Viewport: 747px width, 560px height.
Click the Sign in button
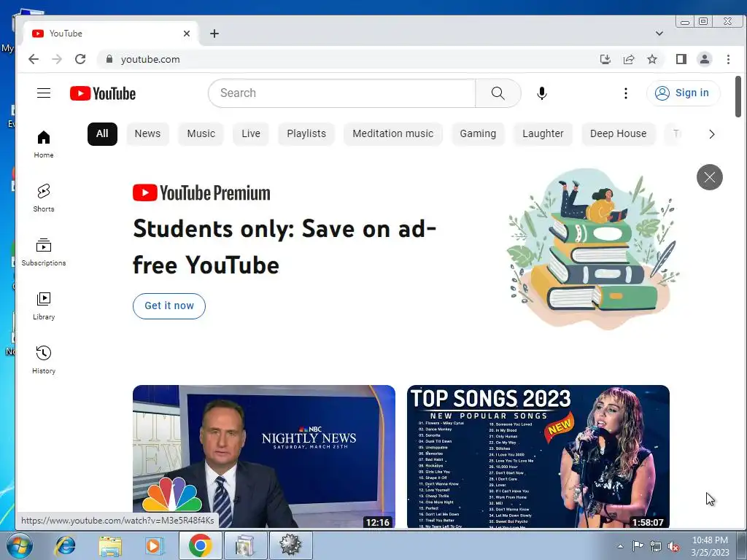(683, 93)
